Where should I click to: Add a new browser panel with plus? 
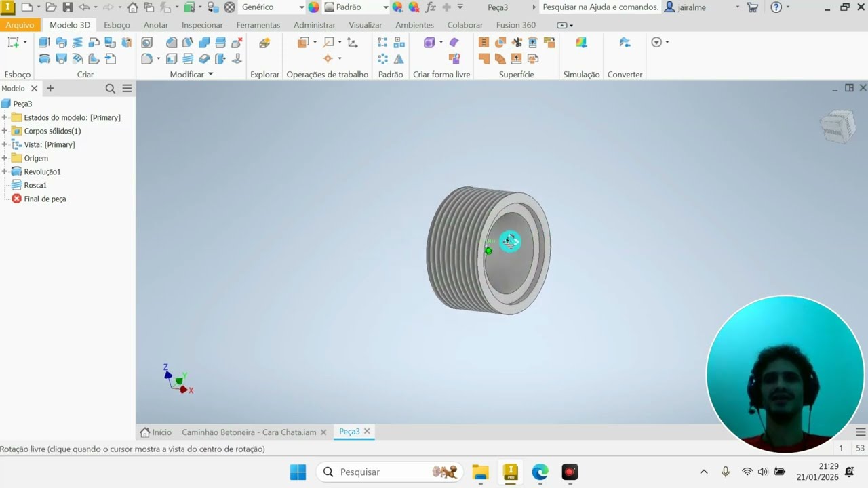click(x=50, y=89)
